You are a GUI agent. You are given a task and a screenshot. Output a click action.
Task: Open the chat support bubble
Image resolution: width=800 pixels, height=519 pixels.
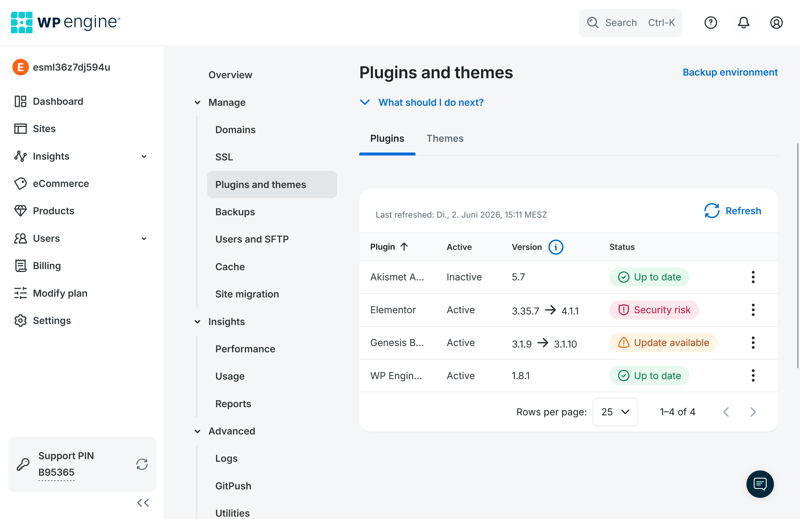(x=760, y=484)
